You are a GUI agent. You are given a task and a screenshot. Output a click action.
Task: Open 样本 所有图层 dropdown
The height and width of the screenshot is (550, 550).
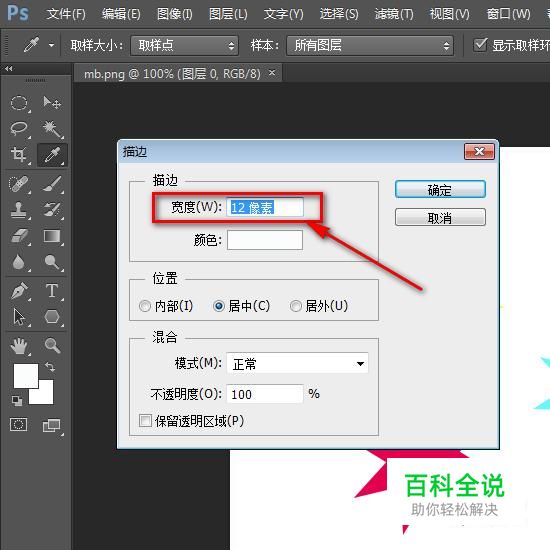[370, 45]
